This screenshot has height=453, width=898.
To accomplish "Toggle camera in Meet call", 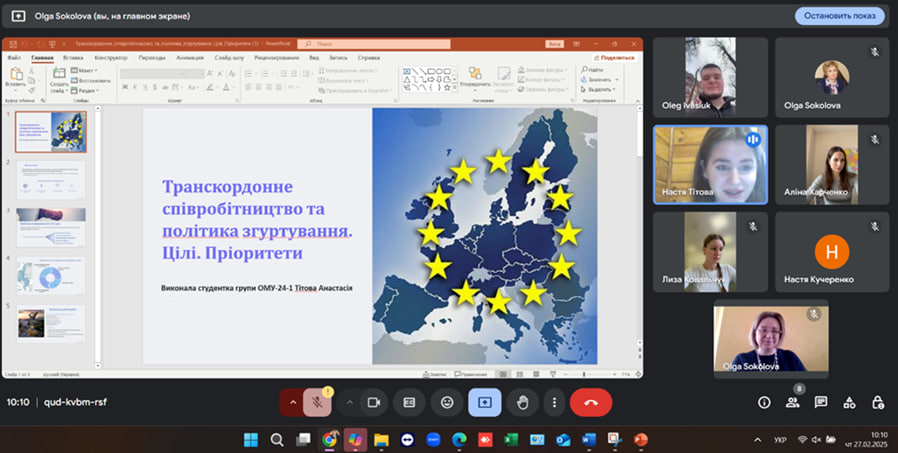I will (374, 403).
